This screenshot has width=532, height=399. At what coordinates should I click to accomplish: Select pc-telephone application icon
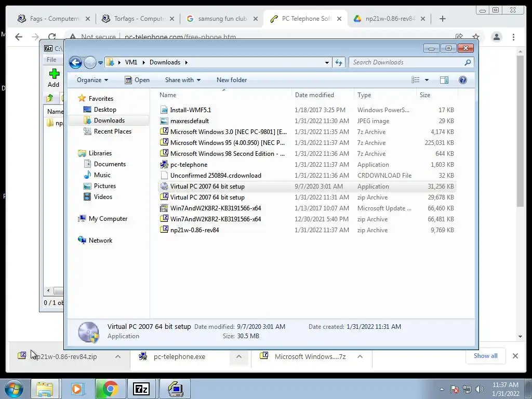point(164,165)
